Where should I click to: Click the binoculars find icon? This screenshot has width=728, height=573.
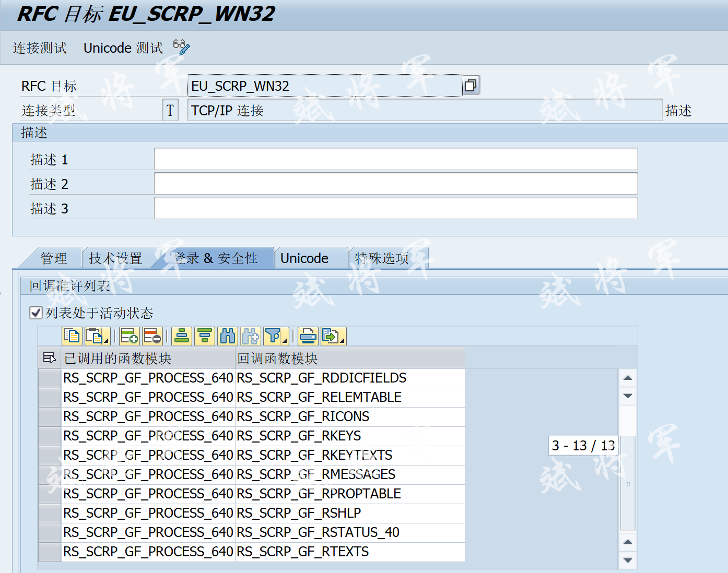[x=228, y=336]
